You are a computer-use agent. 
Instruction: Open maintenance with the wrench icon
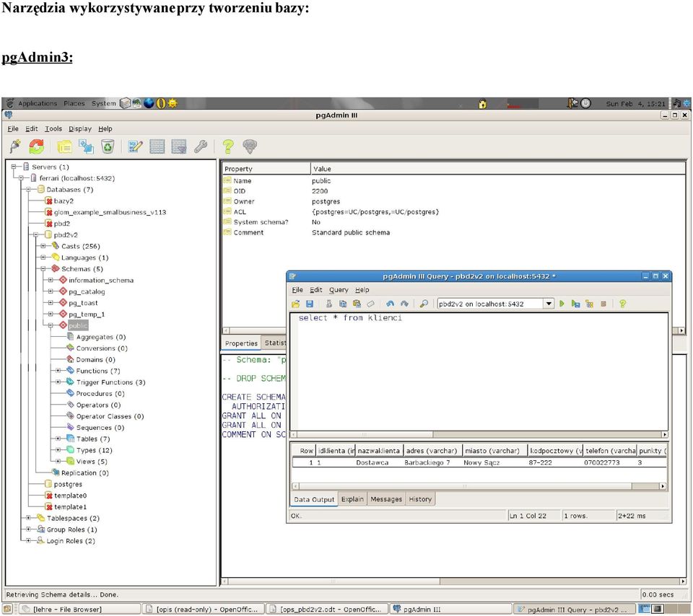pos(201,146)
